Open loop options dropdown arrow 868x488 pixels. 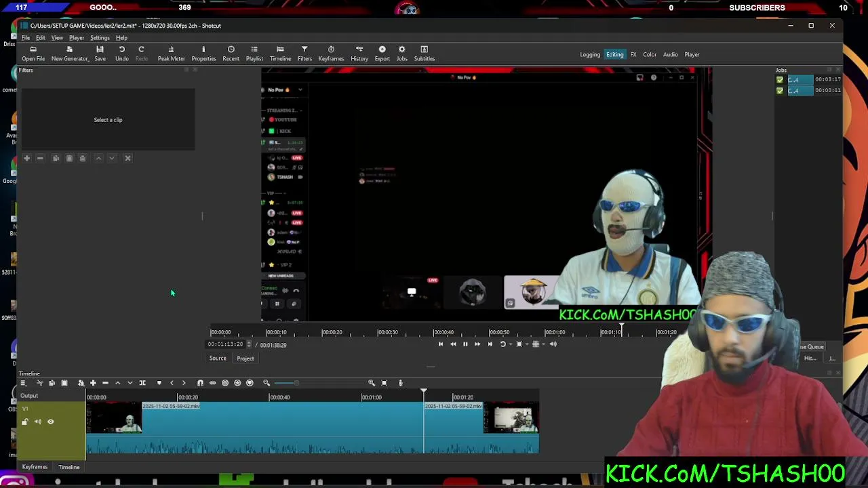[x=510, y=344]
